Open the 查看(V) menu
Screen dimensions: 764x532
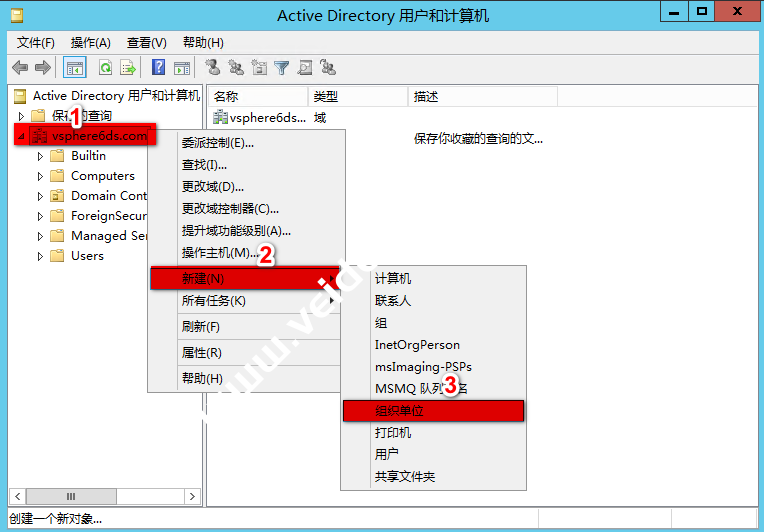pyautogui.click(x=147, y=43)
